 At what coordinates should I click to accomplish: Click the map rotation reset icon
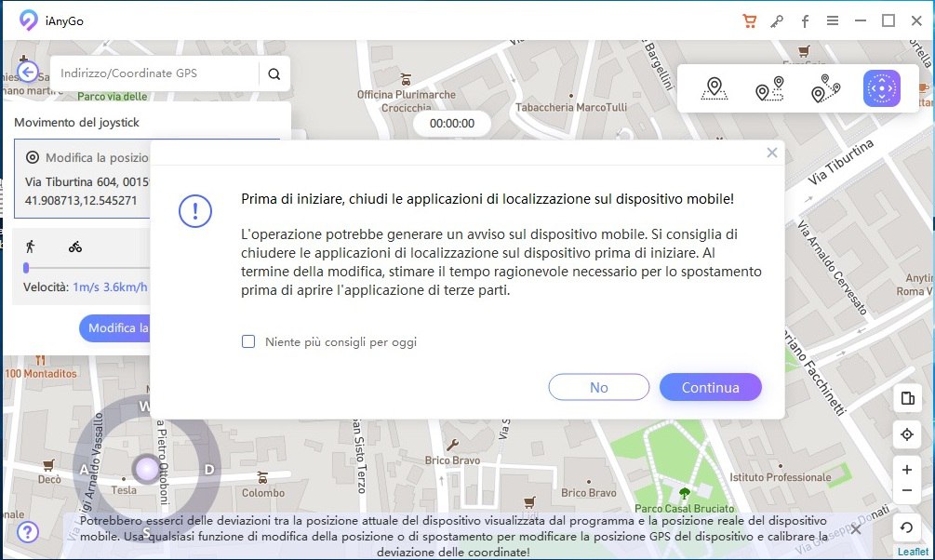[x=907, y=527]
